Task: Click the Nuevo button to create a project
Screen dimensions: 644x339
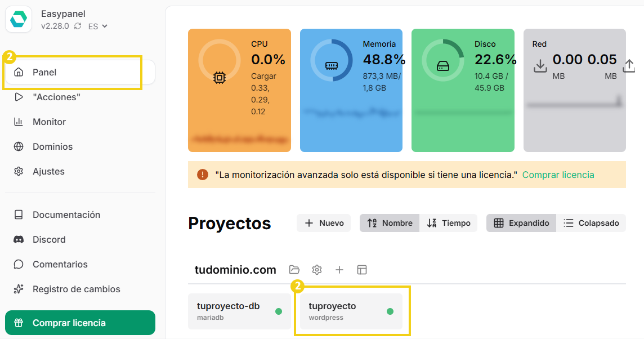Action: (x=324, y=223)
